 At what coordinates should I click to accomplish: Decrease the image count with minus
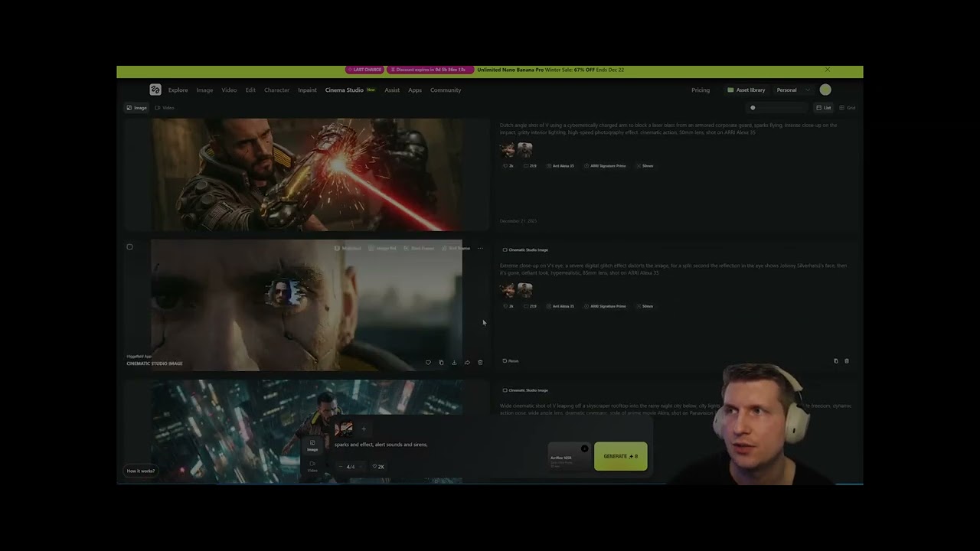(x=341, y=467)
